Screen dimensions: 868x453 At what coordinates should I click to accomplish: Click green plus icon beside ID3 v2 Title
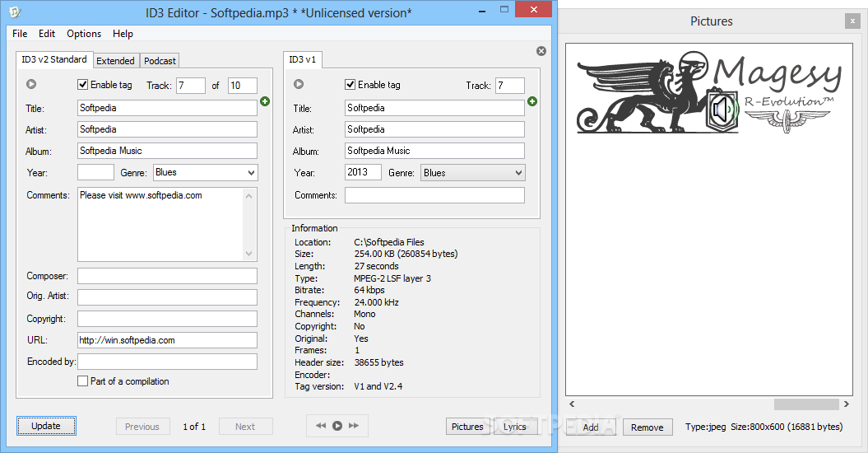265,101
